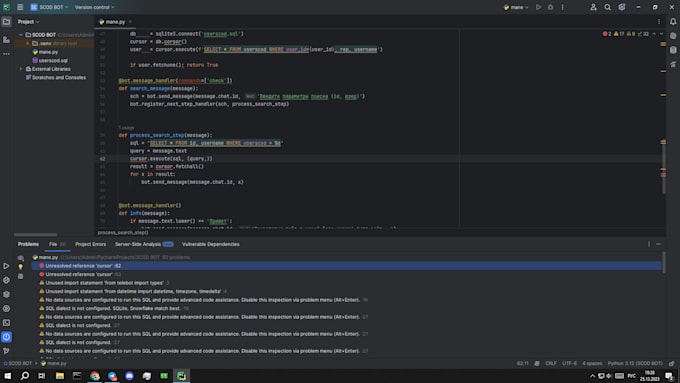Click the File tab in Problems
Screen dimensions: 680x383
[57, 244]
